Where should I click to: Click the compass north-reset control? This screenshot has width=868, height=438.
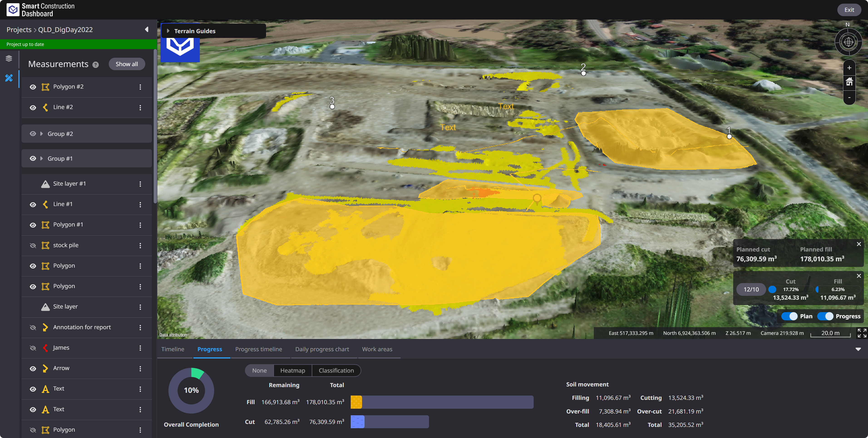point(848,42)
